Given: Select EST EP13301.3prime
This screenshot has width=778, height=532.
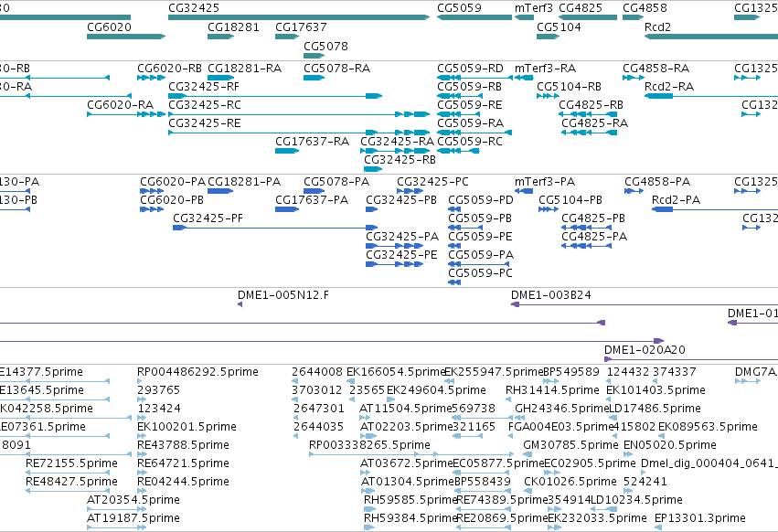Looking at the screenshot, I should tap(699, 518).
